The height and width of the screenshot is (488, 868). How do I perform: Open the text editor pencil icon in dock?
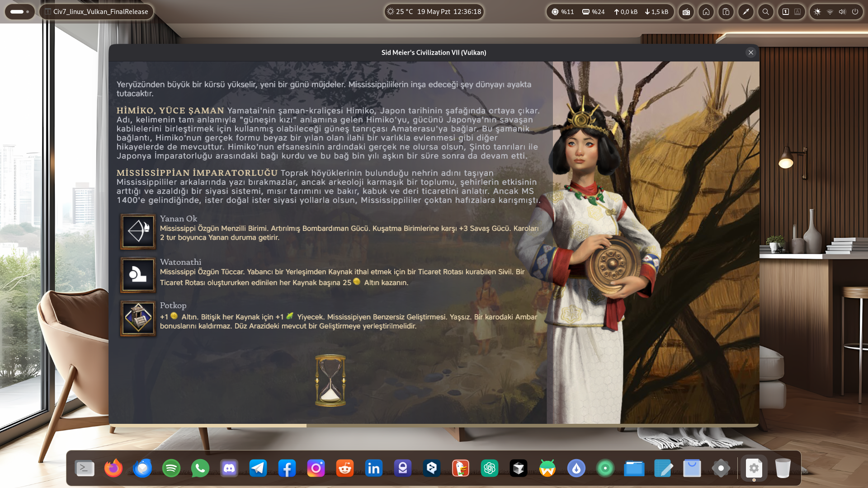click(x=663, y=469)
